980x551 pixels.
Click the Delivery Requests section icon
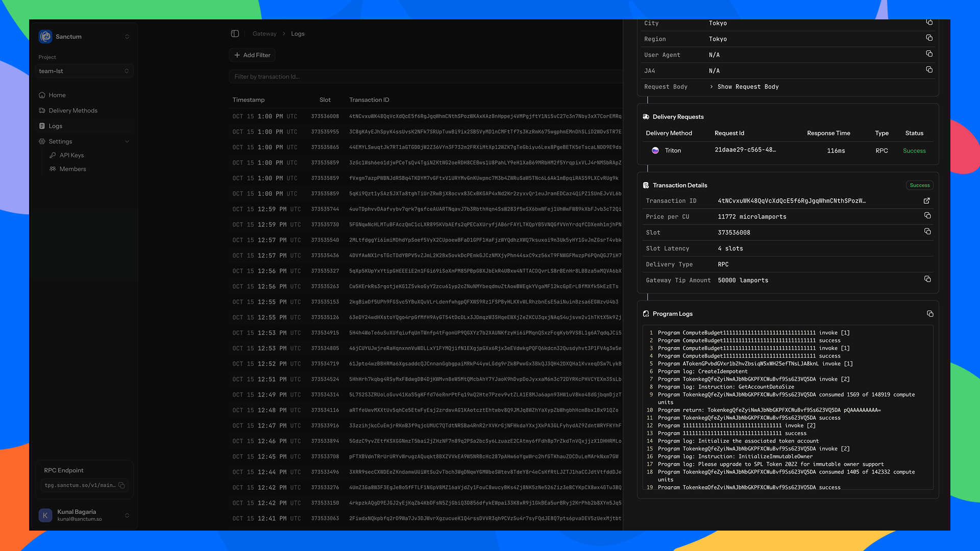(x=646, y=117)
